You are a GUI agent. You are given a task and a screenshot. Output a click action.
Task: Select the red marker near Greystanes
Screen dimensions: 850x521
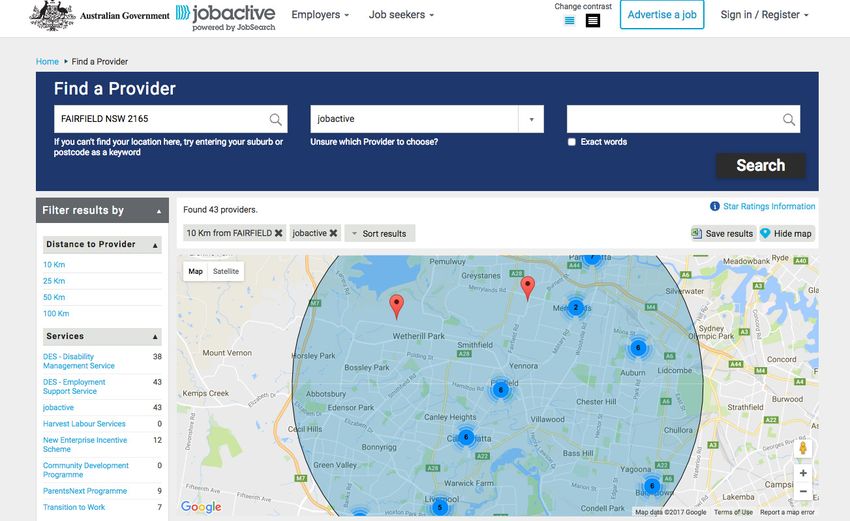(x=527, y=287)
